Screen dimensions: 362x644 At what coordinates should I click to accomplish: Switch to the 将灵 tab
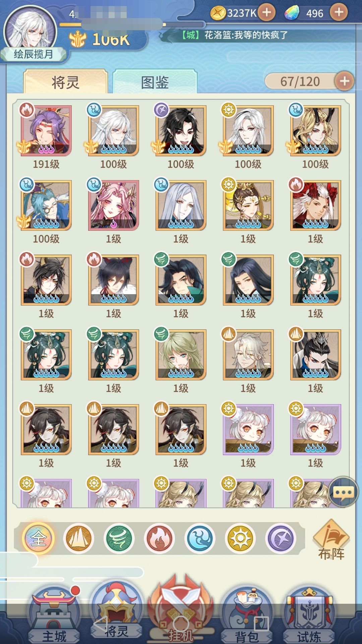[x=66, y=82]
